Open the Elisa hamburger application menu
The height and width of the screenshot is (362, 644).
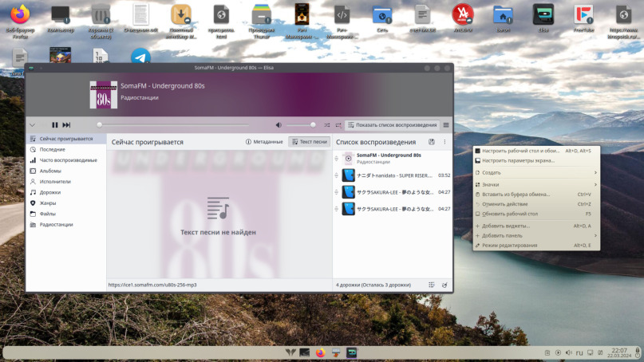click(446, 125)
